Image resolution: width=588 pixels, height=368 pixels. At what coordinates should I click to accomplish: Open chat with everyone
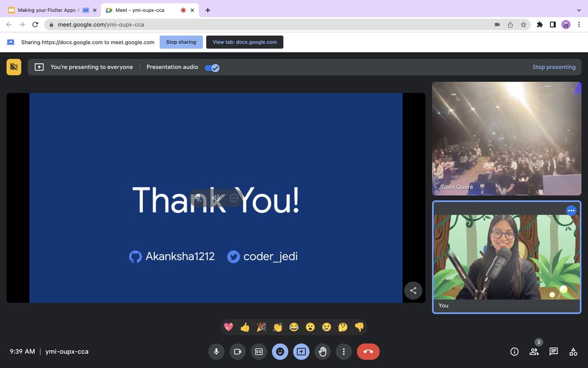[554, 351]
